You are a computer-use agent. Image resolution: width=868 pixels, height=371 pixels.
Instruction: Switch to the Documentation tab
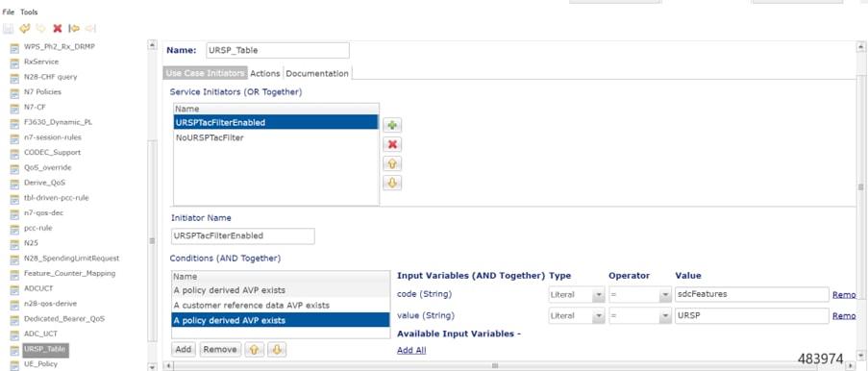click(x=317, y=73)
